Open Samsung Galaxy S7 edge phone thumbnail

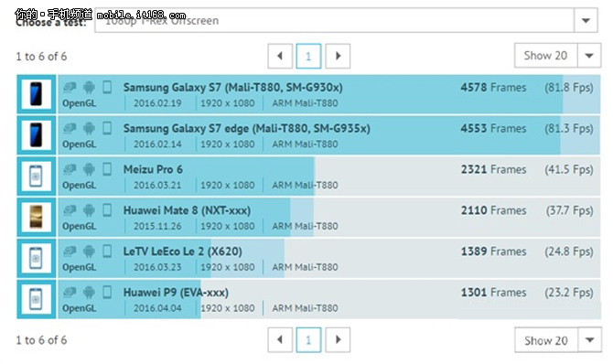[x=36, y=135]
